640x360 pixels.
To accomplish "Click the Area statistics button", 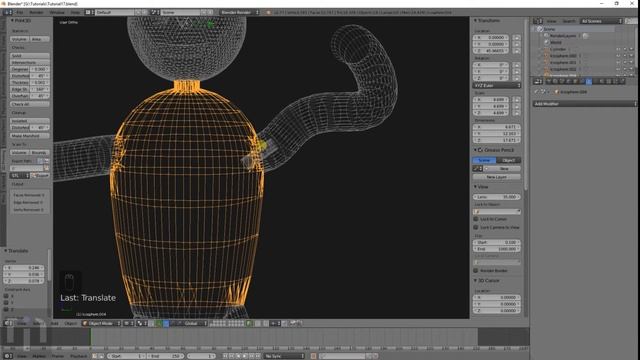I will (x=39, y=39).
